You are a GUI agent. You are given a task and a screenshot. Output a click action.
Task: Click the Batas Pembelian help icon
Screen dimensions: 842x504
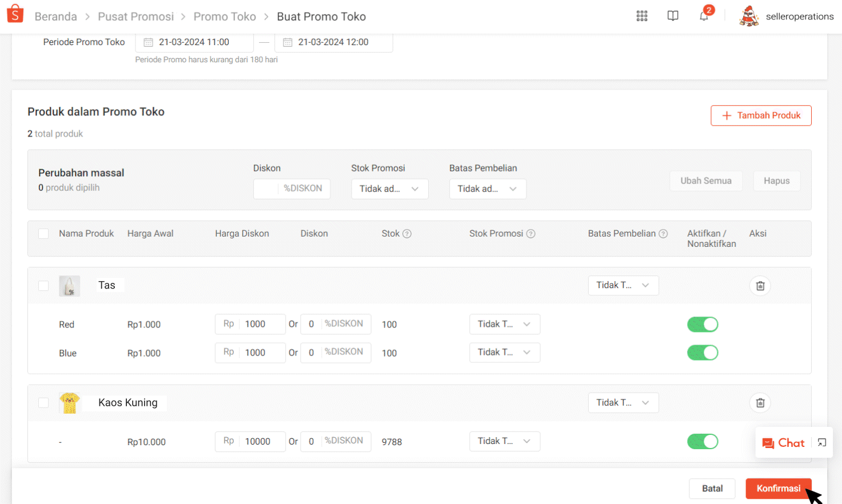point(663,234)
